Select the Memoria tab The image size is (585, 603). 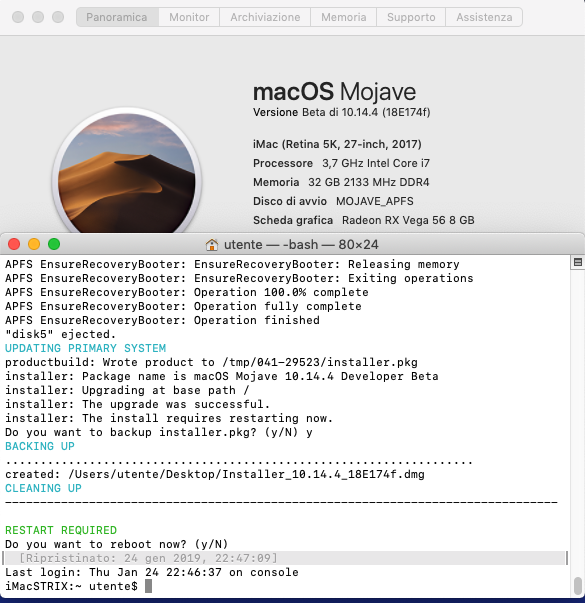pyautogui.click(x=343, y=17)
